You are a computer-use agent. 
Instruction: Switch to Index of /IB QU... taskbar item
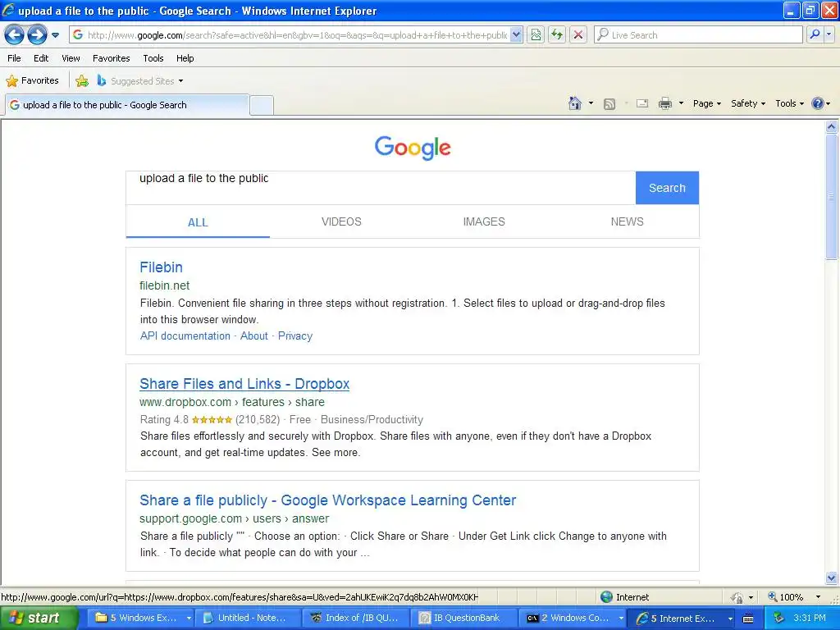click(x=356, y=619)
